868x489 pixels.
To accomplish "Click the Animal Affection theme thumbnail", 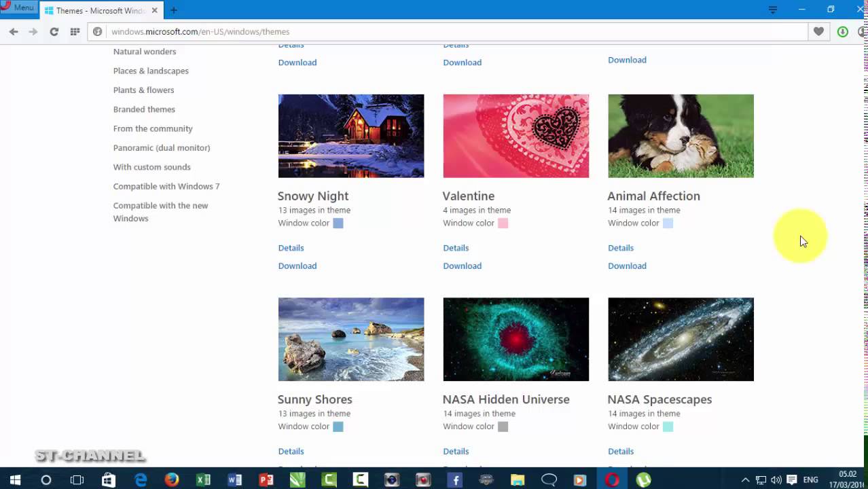I will (681, 136).
